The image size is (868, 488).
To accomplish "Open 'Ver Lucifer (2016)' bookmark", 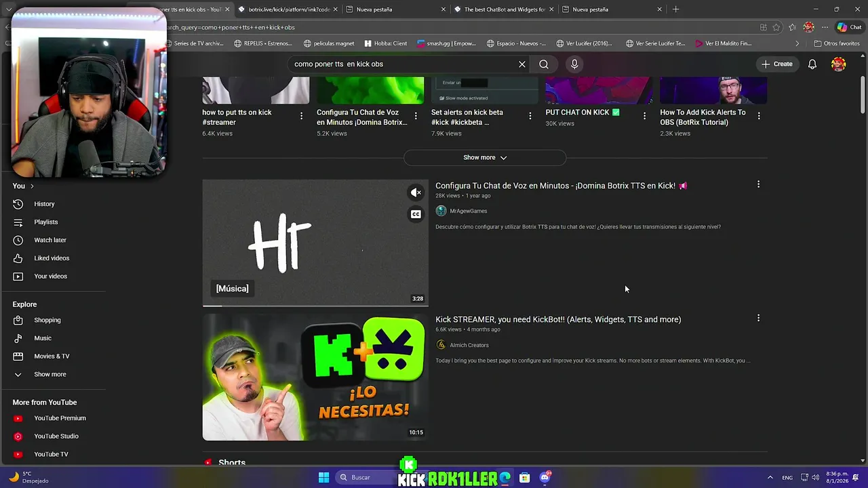I will click(x=584, y=43).
